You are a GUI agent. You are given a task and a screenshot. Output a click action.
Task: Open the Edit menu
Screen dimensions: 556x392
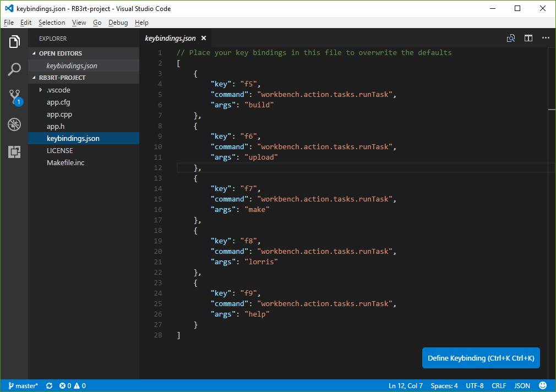coord(26,23)
